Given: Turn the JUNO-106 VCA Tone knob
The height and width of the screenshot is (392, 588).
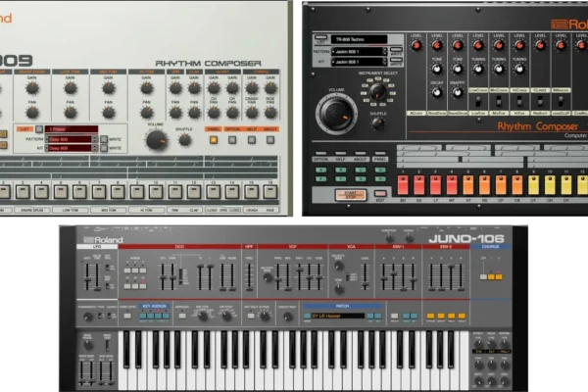Looking at the screenshot, I should pos(338,289).
